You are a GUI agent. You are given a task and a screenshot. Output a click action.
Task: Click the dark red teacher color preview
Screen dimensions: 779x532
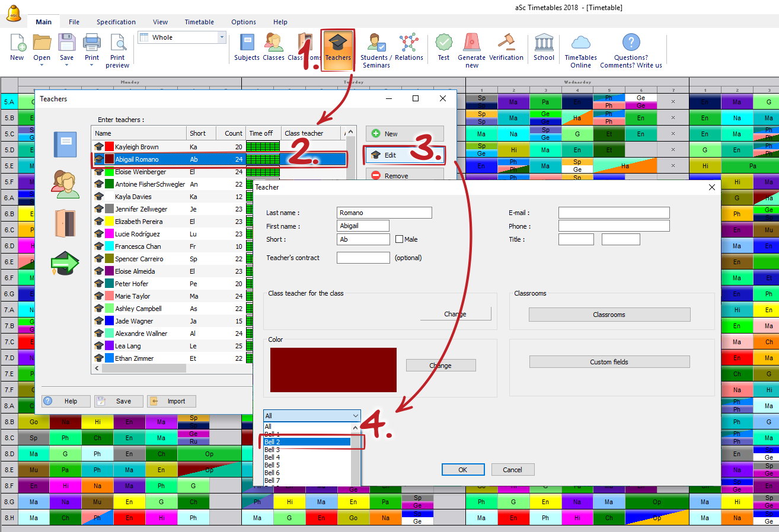point(333,370)
